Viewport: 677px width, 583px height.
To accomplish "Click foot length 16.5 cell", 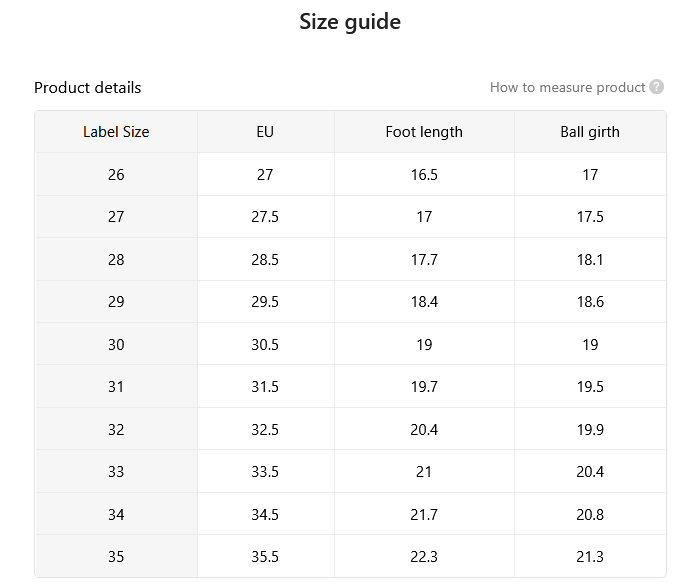I will 424,174.
